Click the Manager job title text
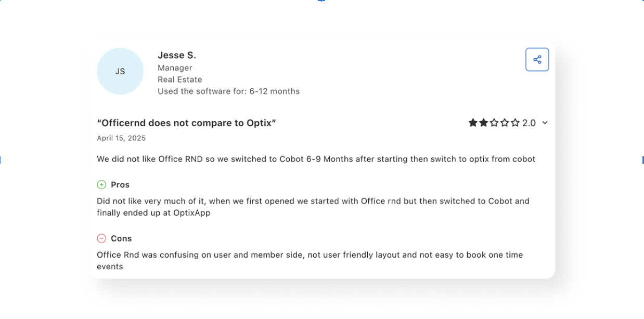The height and width of the screenshot is (319, 644). [x=175, y=68]
